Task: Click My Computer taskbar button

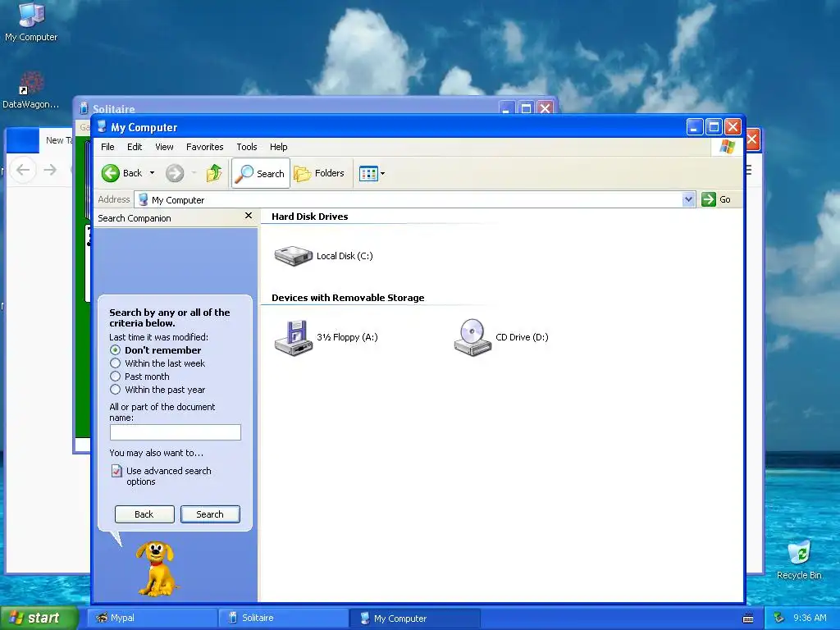Action: (x=414, y=619)
